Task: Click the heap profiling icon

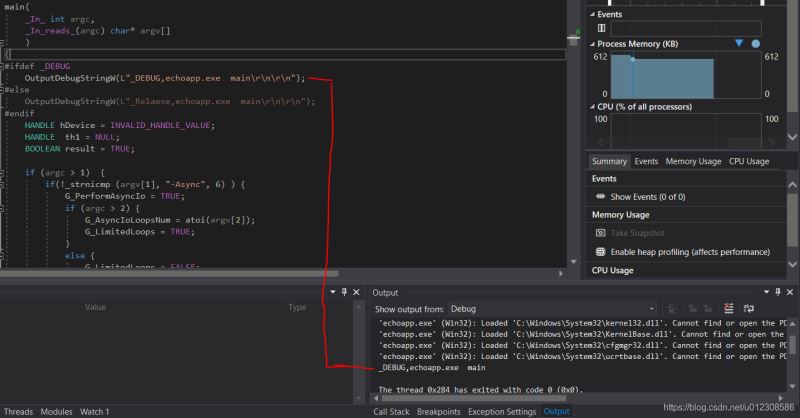Action: click(601, 252)
